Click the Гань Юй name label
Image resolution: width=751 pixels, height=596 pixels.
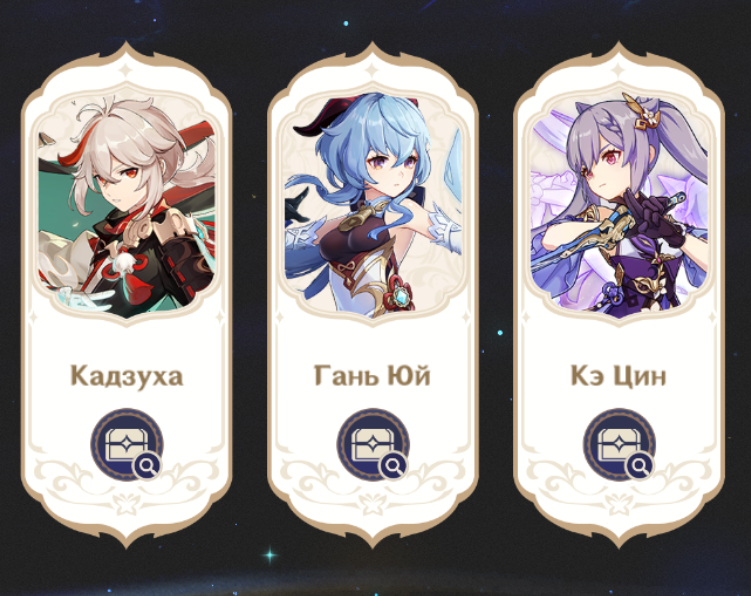pyautogui.click(x=372, y=376)
